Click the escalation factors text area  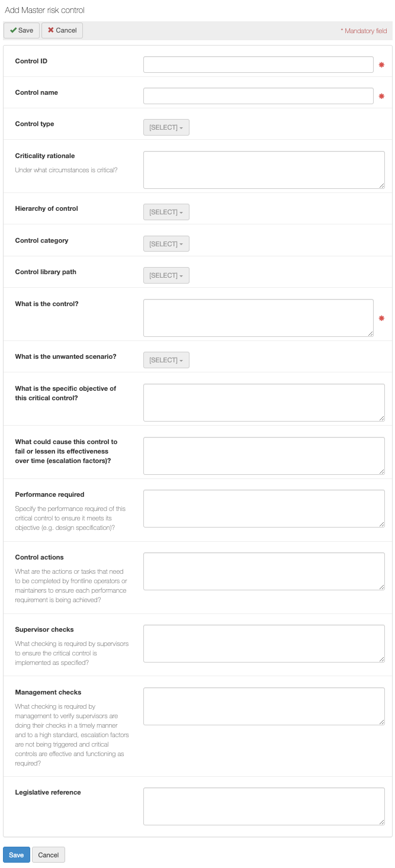point(264,456)
